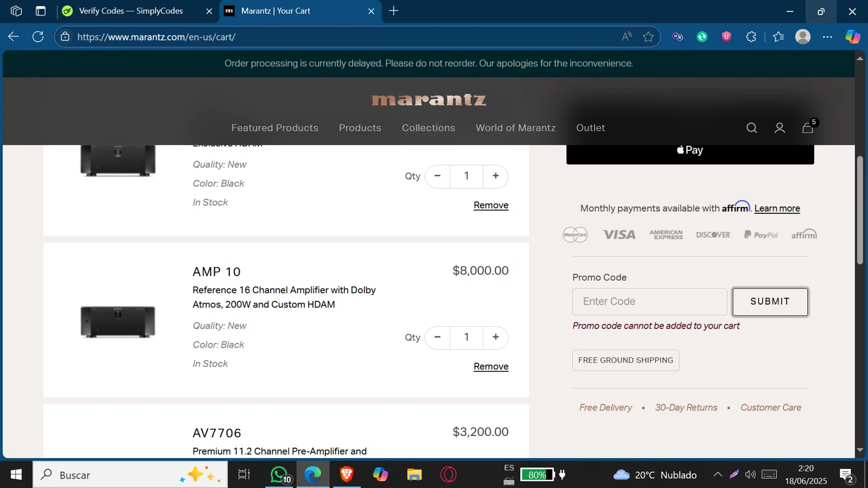The height and width of the screenshot is (488, 868).
Task: Open the AV7706 product title
Action: [x=217, y=433]
